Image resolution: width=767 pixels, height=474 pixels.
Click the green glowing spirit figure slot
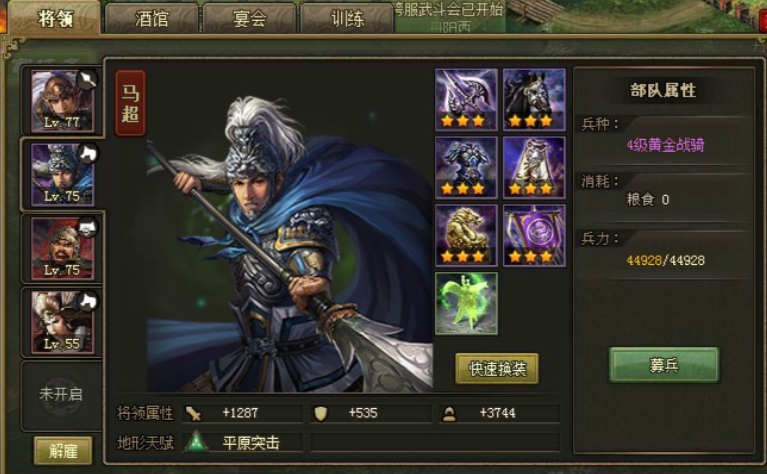tap(466, 304)
